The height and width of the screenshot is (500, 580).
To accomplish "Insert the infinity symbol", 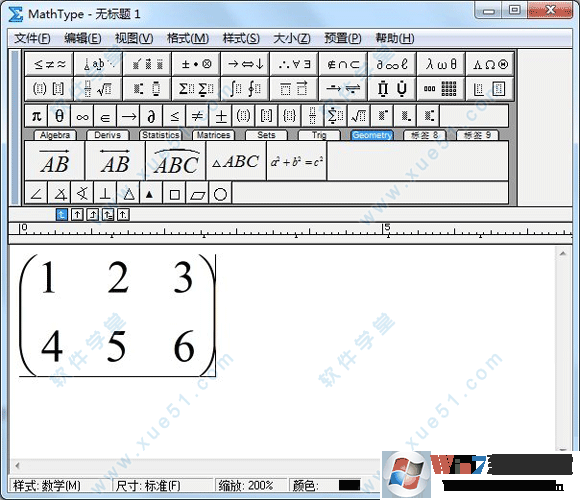I will click(82, 116).
